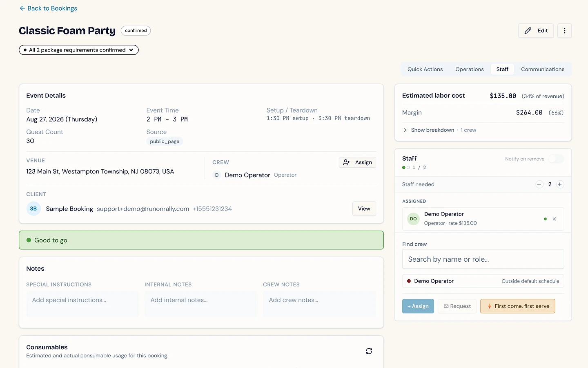This screenshot has height=368, width=588.
Task: Click the support+demo@runonrally.com email
Action: (143, 209)
